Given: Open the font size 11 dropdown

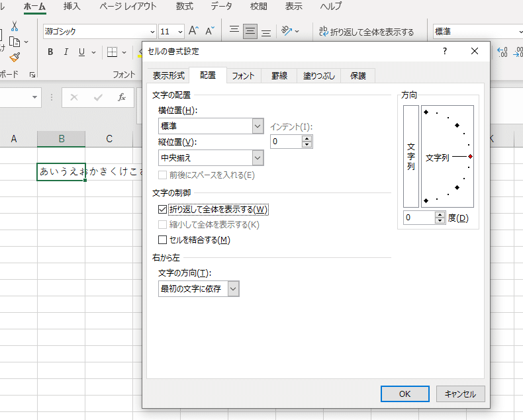Looking at the screenshot, I should pyautogui.click(x=180, y=32).
